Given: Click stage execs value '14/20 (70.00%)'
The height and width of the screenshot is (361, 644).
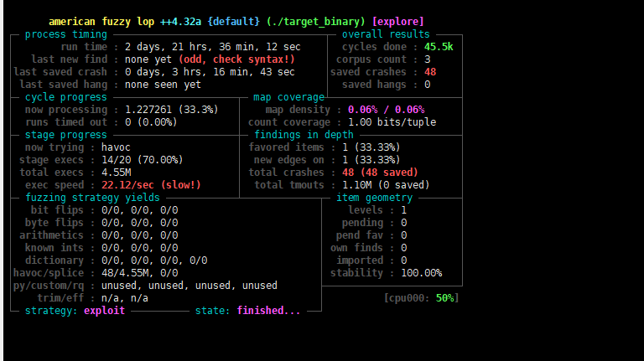Looking at the screenshot, I should pos(142,160).
